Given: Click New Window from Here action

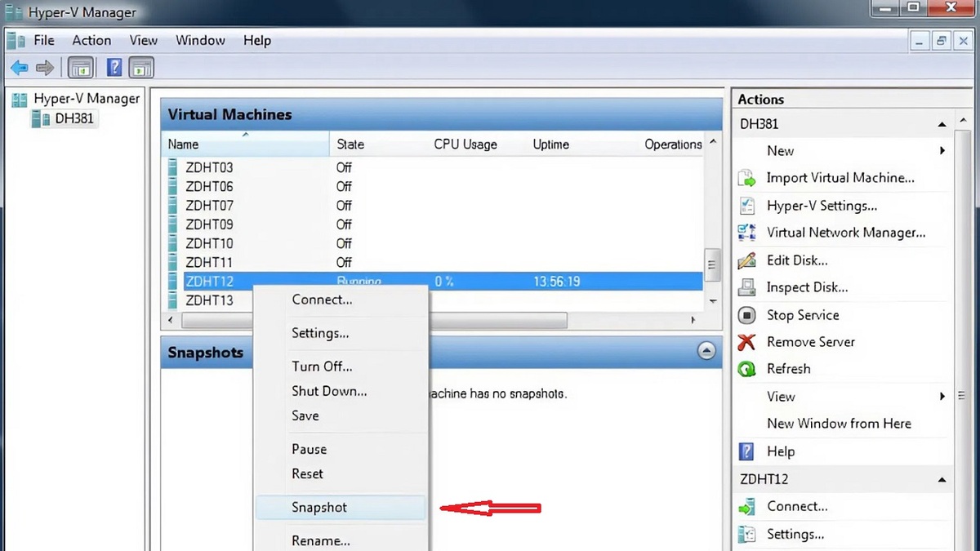Looking at the screenshot, I should [839, 424].
